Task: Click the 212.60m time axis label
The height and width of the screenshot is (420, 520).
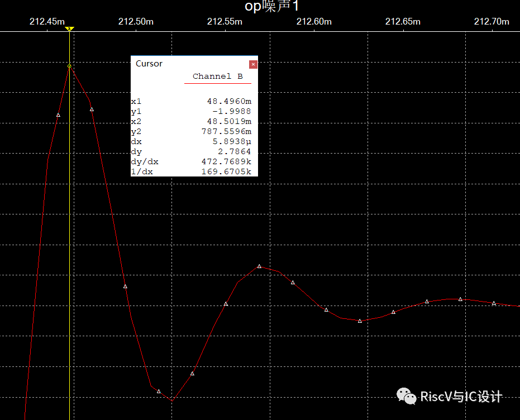Action: point(314,22)
